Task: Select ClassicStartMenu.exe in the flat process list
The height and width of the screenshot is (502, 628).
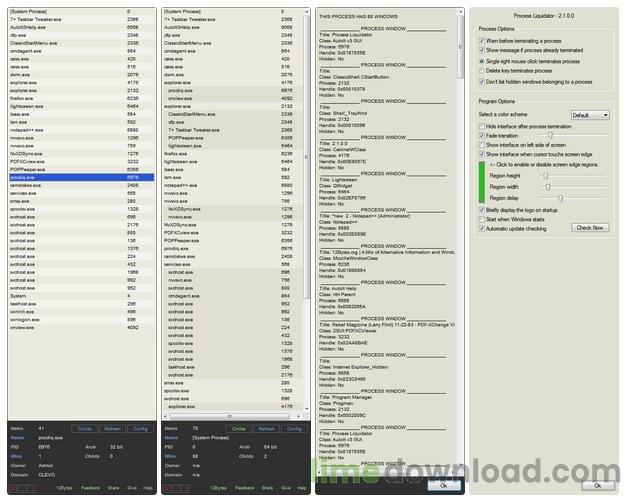Action: [x=81, y=43]
